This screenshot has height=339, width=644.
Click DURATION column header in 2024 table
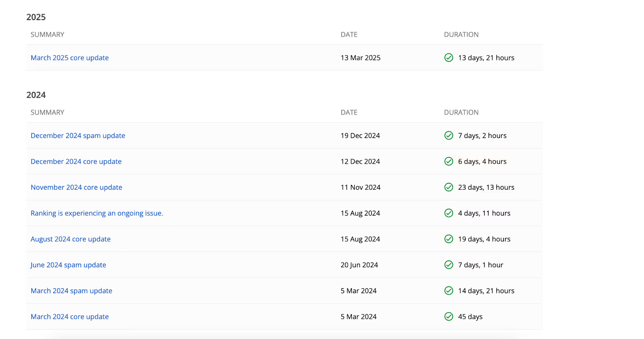point(461,113)
